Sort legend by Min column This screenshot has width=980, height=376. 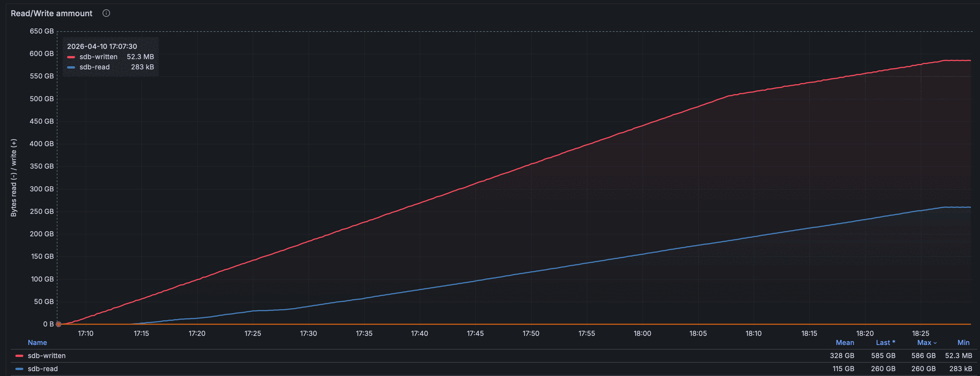coord(963,342)
